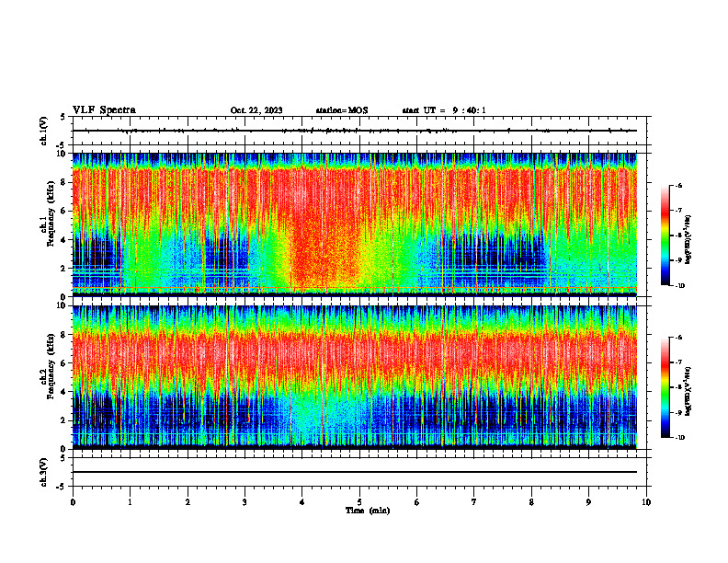Click the "5" tick on ch.1(V) axis
The image size is (728, 563).
(64, 117)
